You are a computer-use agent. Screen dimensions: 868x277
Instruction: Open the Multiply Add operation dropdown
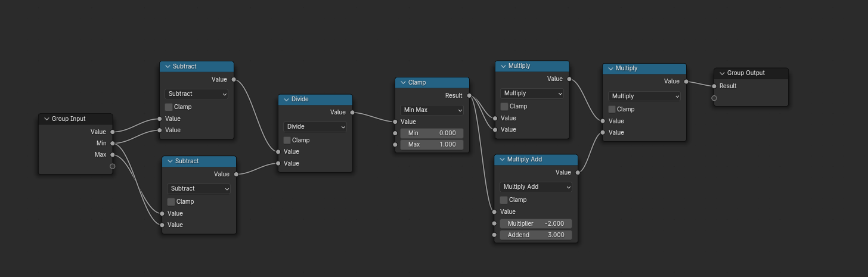coord(535,187)
